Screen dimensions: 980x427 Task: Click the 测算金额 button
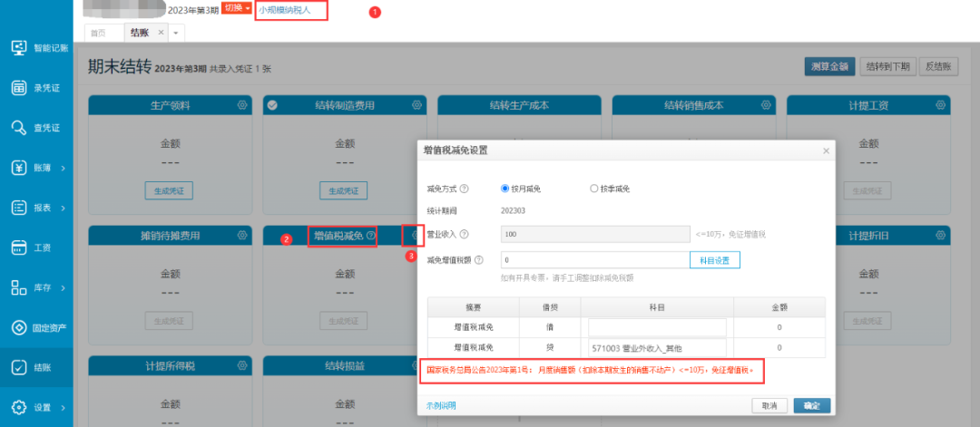(829, 67)
